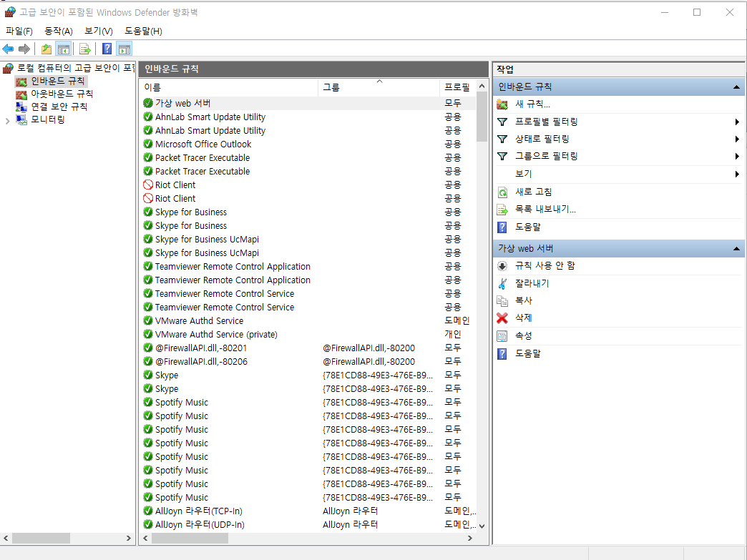Sort by the 이름 column header

[x=230, y=87]
